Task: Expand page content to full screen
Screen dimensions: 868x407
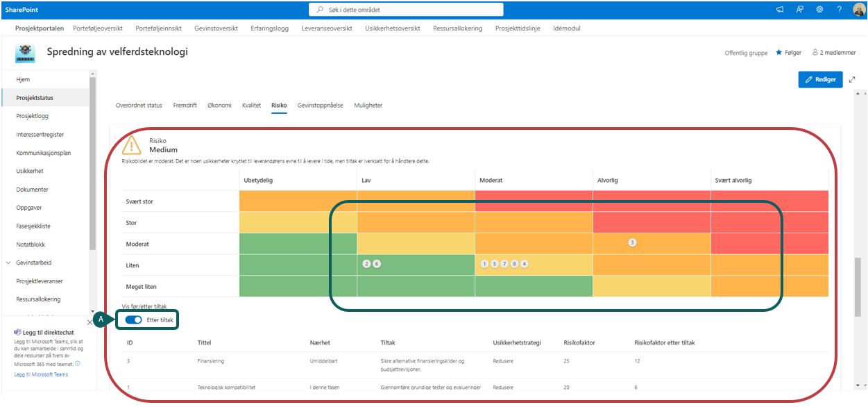Action: pyautogui.click(x=852, y=80)
